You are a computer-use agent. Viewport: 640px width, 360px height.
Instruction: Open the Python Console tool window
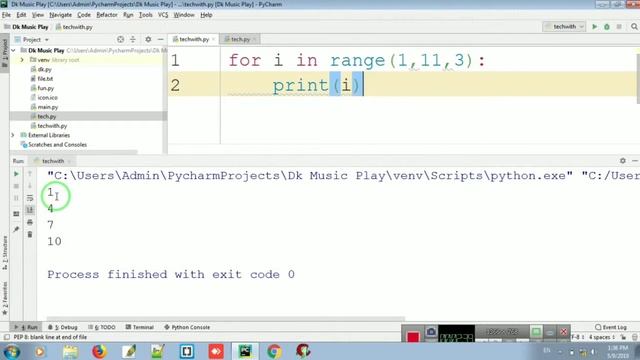point(187,327)
